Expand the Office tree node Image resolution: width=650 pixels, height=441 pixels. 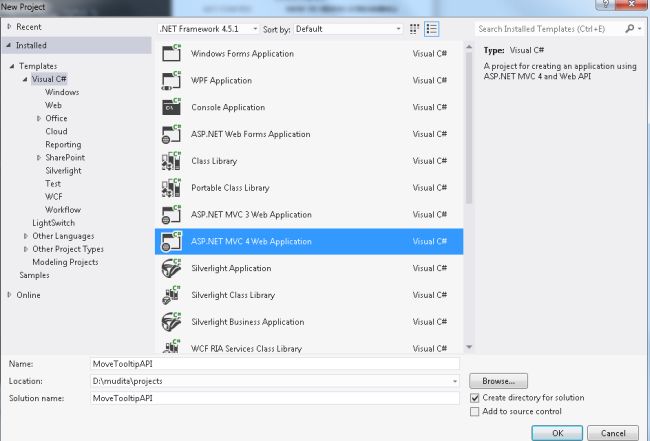[x=39, y=119]
